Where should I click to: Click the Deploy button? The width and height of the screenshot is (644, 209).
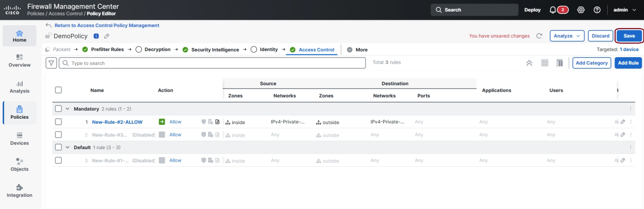point(532,10)
